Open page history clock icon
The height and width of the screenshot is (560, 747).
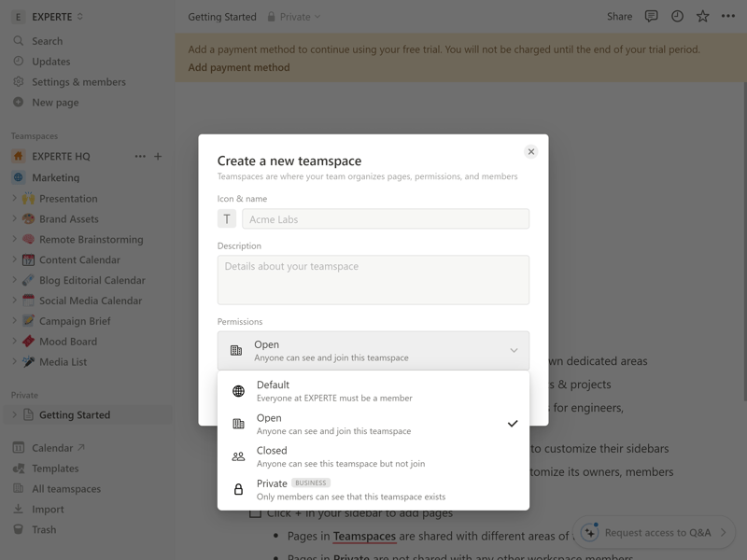[677, 16]
